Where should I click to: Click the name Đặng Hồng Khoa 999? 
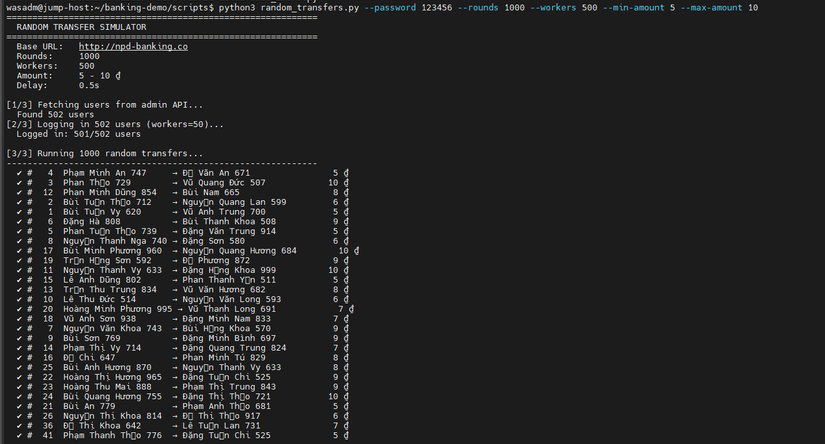pyautogui.click(x=229, y=270)
